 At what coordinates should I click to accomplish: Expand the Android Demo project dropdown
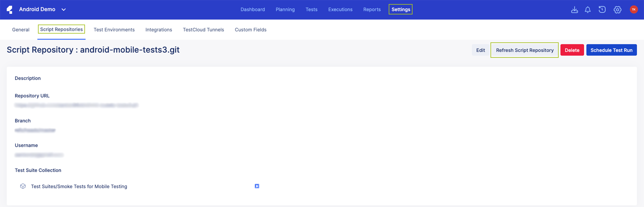(63, 9)
